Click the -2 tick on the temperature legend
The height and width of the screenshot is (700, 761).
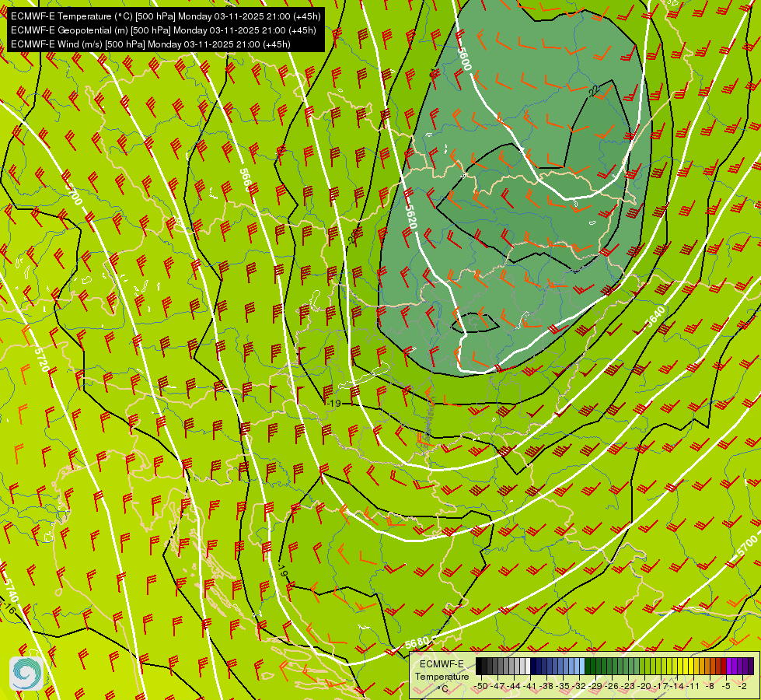pos(743,686)
